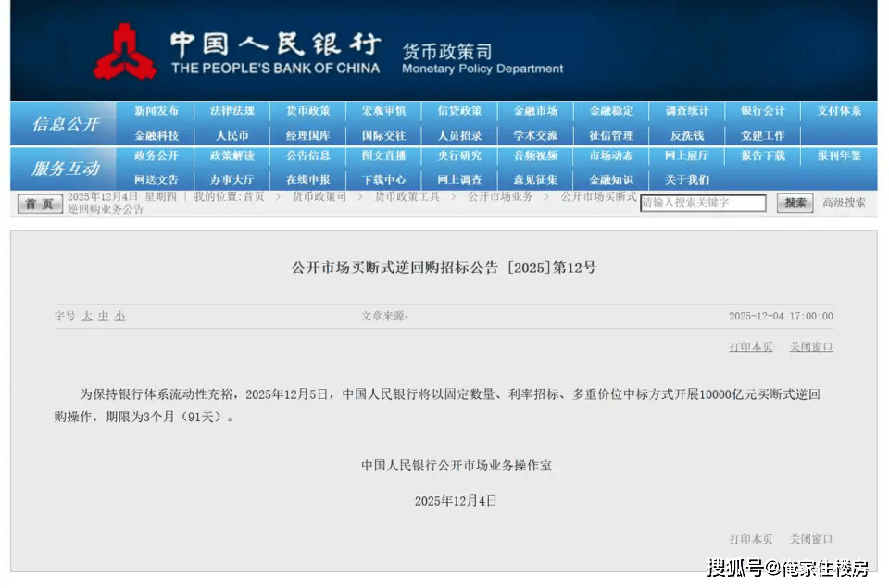Open the 公告信息 menu item
The height and width of the screenshot is (588, 889).
click(308, 156)
